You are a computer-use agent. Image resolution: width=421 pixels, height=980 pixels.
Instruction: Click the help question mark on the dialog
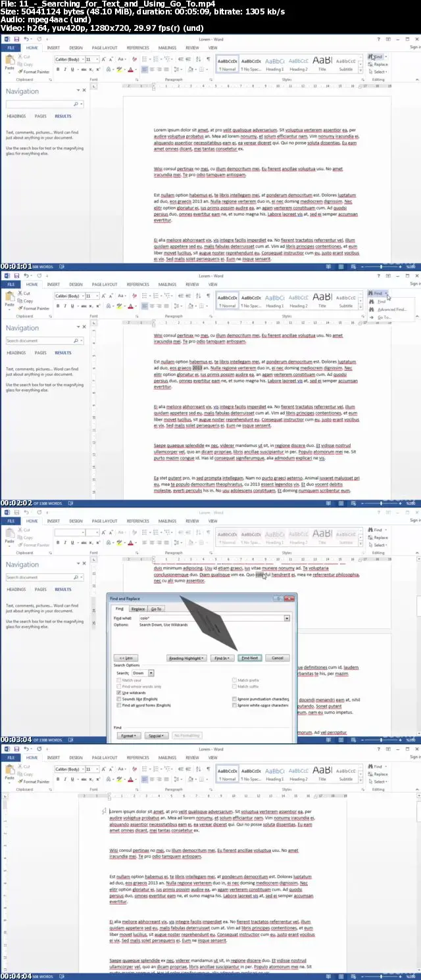[x=279, y=599]
